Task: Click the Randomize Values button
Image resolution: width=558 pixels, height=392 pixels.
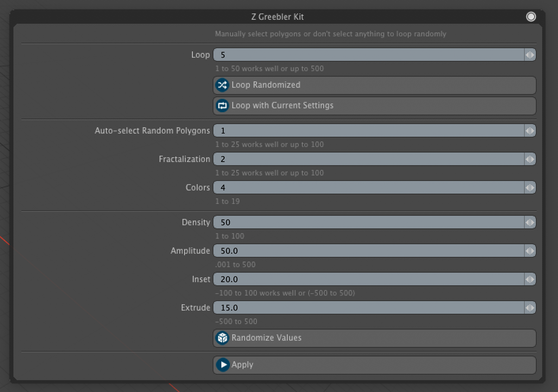Action: click(x=375, y=338)
